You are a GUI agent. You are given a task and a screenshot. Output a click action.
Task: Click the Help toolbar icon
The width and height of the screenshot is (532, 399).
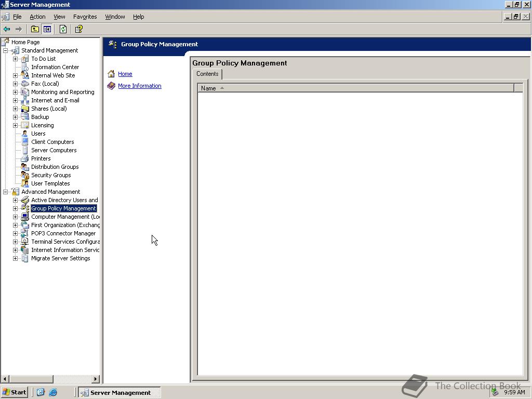[79, 29]
